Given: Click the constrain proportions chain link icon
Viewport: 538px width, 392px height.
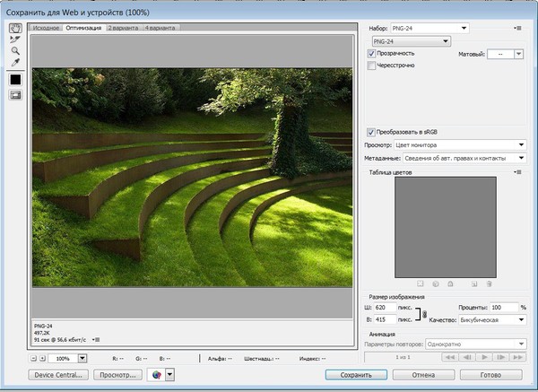Looking at the screenshot, I should pyautogui.click(x=424, y=313).
